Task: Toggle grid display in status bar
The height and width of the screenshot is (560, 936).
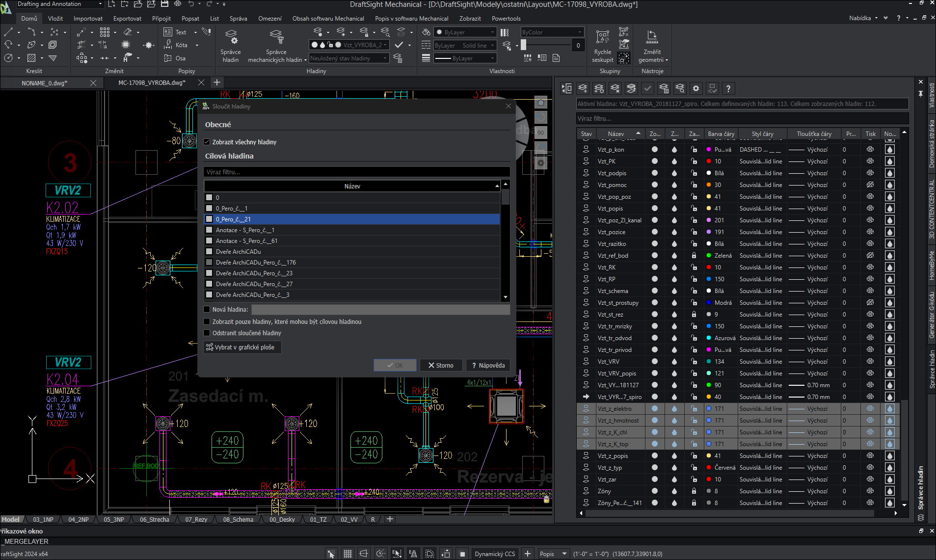Action: [348, 554]
